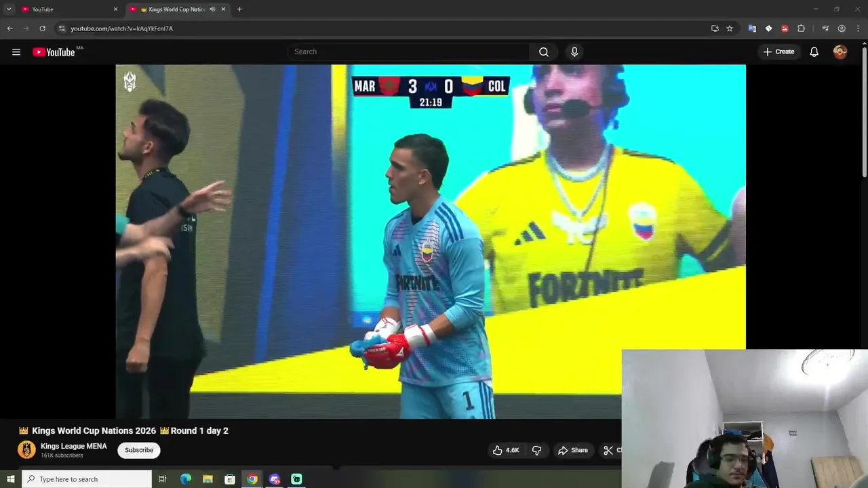
Task: Open the Extensions puzzle menu
Action: click(x=801, y=28)
